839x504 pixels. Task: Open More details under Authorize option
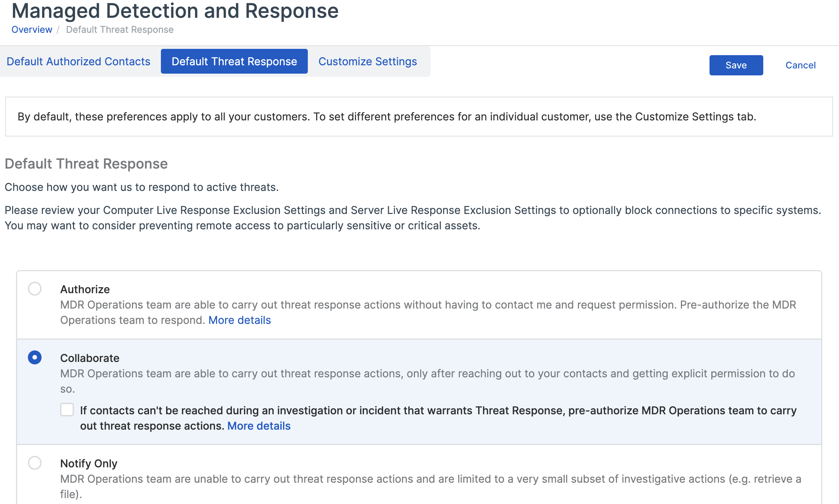click(239, 320)
